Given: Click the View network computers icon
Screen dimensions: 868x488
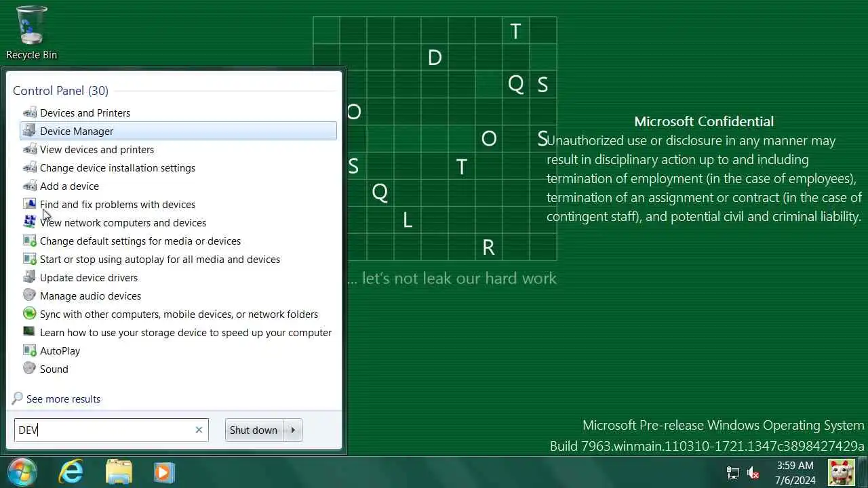Looking at the screenshot, I should tap(29, 222).
